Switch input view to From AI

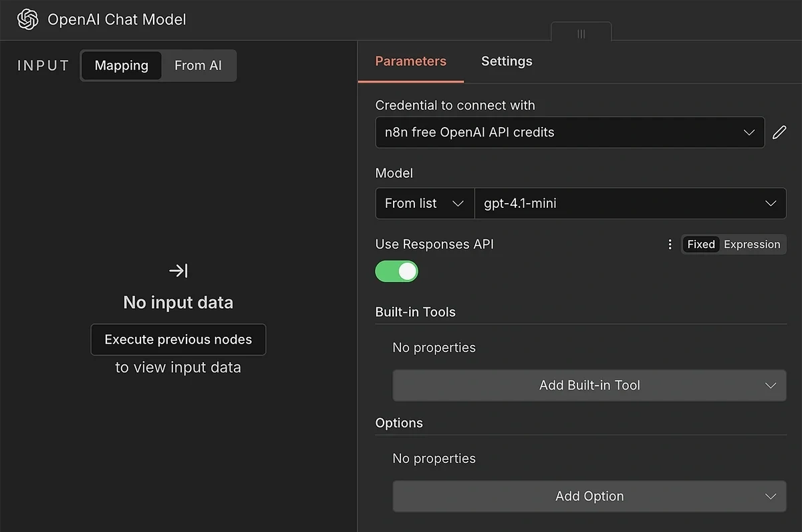[x=198, y=65]
